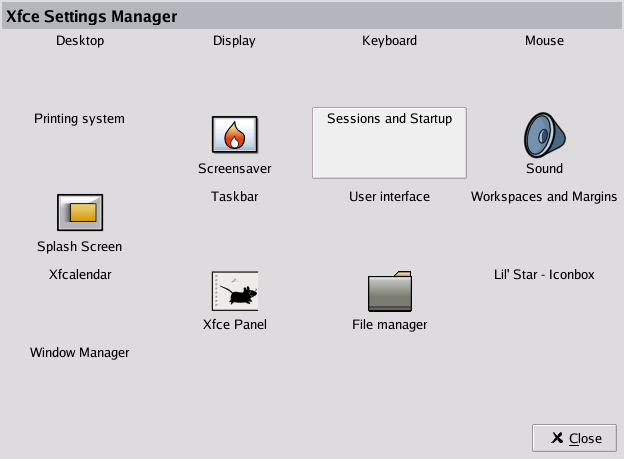624x459 pixels.
Task: Click the Sessions and Startup button
Action: 389,143
